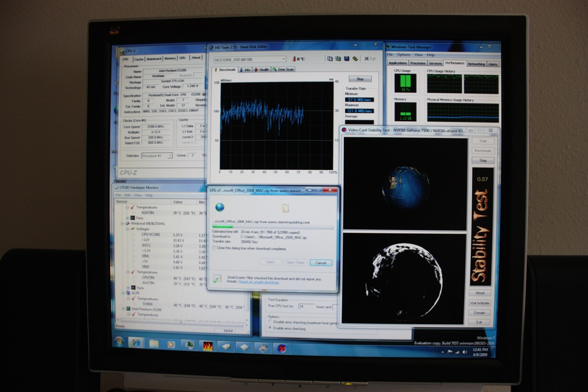This screenshot has height=392, width=588.
Task: Switch to Video Card Stability Test taskbar icon
Action: point(282,348)
